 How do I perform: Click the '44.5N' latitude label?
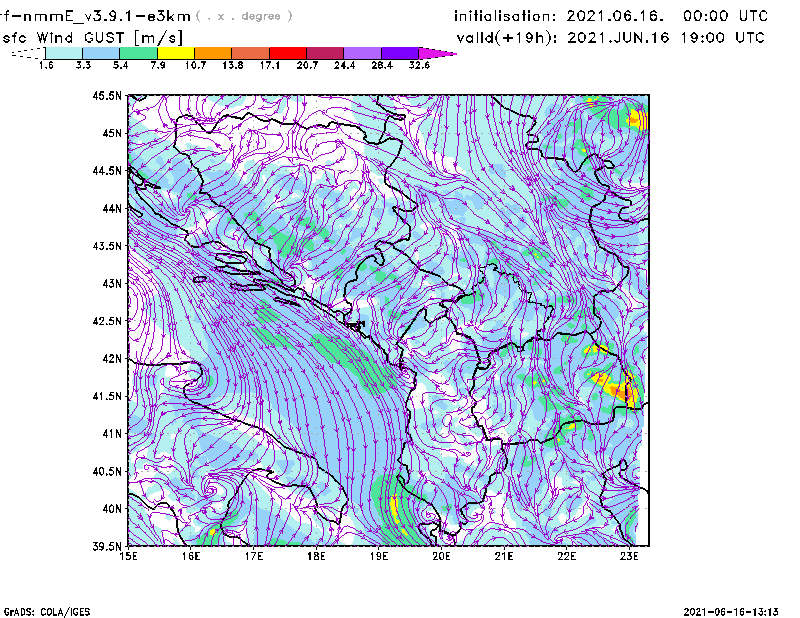click(107, 170)
